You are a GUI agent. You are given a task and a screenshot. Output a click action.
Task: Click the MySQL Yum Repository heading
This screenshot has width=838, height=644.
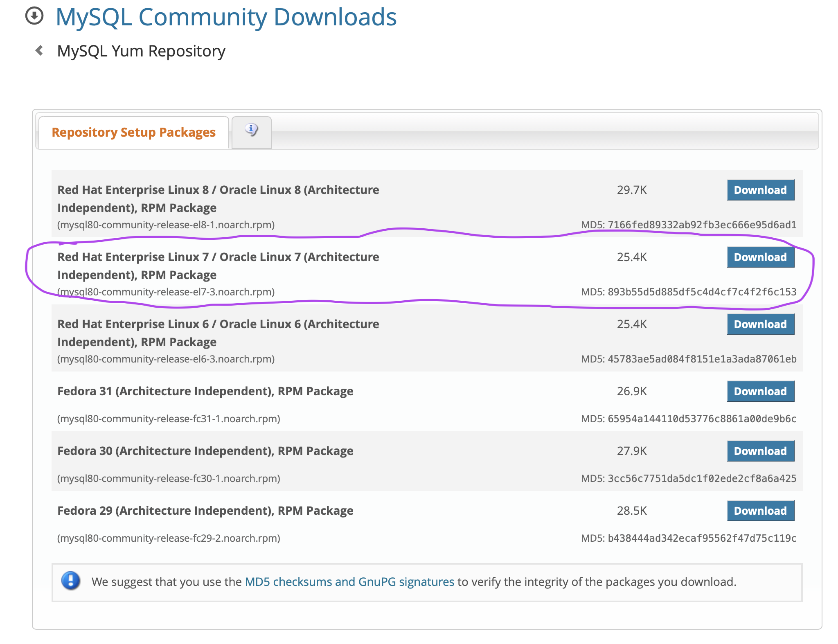click(x=141, y=51)
